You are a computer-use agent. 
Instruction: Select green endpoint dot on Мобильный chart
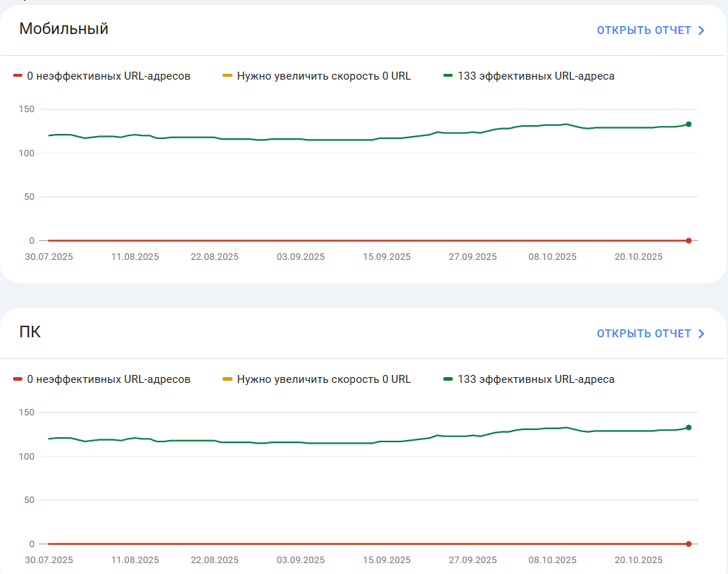point(689,124)
